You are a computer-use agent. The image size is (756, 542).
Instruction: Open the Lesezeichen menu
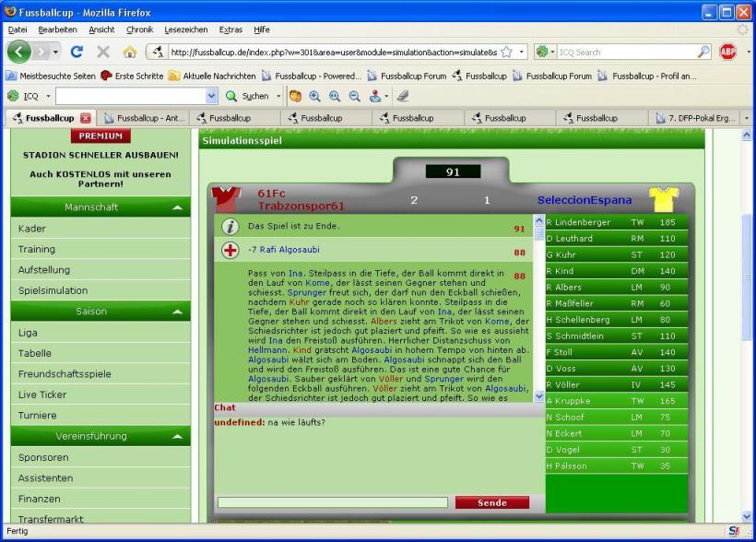pos(185,29)
